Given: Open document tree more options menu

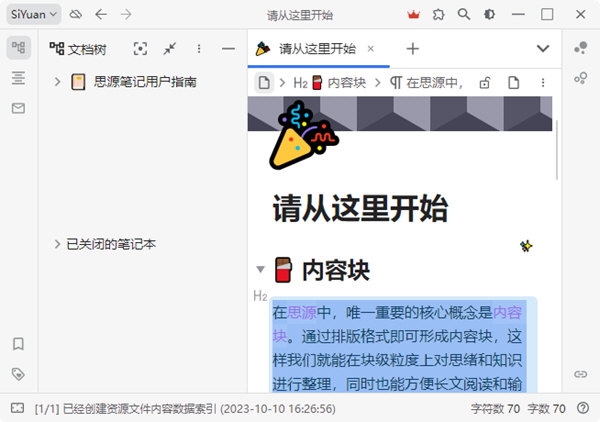Looking at the screenshot, I should (199, 49).
